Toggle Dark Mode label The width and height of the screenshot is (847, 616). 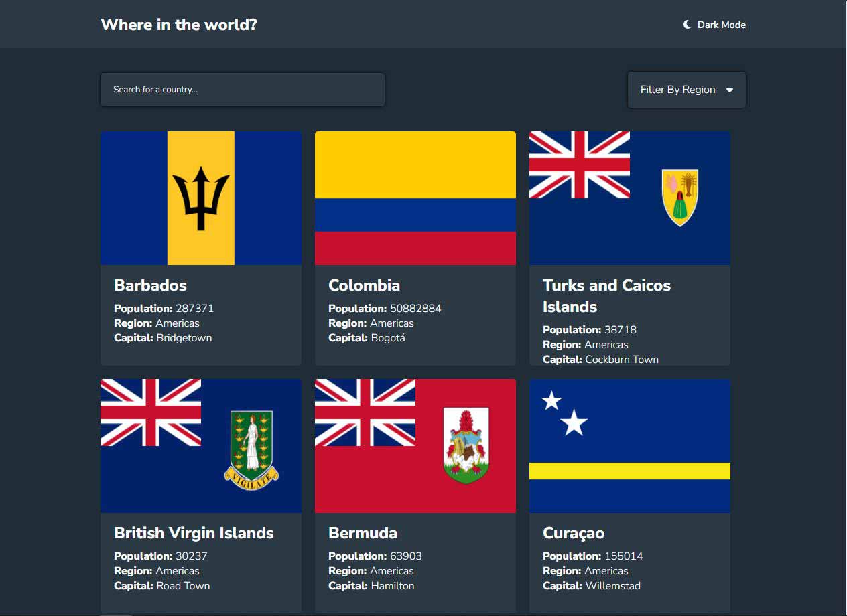pyautogui.click(x=722, y=25)
